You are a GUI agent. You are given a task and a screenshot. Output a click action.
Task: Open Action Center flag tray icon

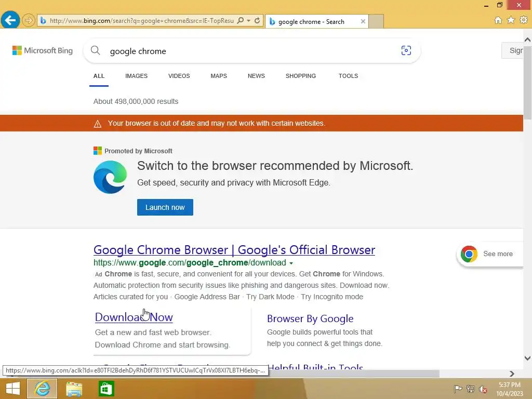pyautogui.click(x=458, y=389)
